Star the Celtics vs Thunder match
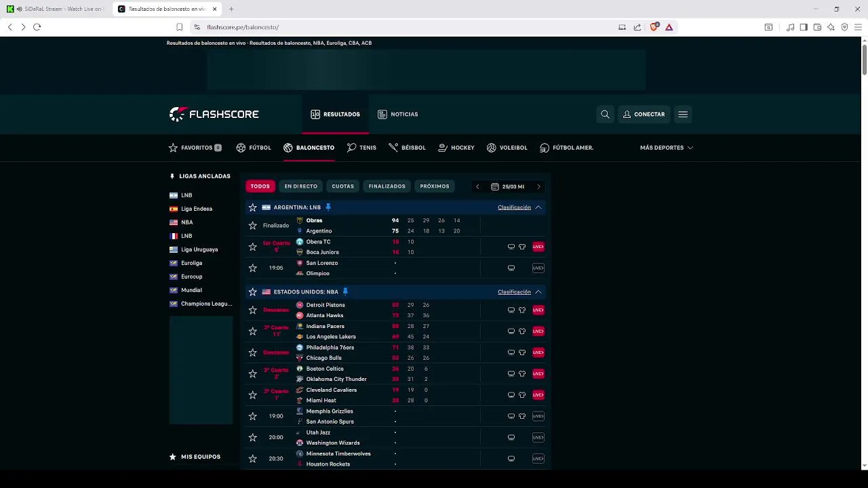 pos(253,374)
